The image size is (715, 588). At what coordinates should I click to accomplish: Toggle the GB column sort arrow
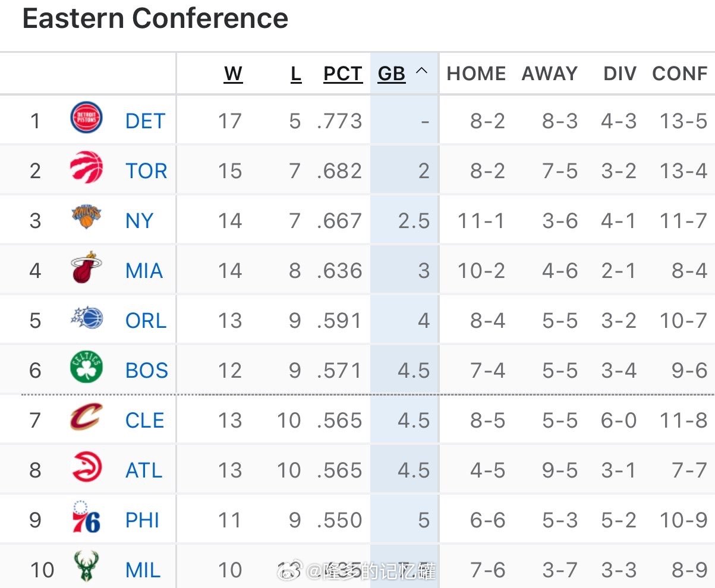[x=421, y=71]
